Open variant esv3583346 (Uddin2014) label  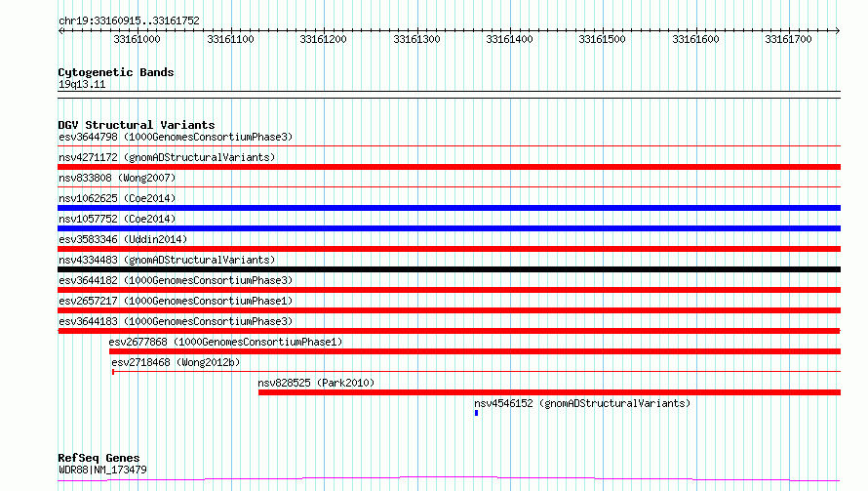coord(123,239)
